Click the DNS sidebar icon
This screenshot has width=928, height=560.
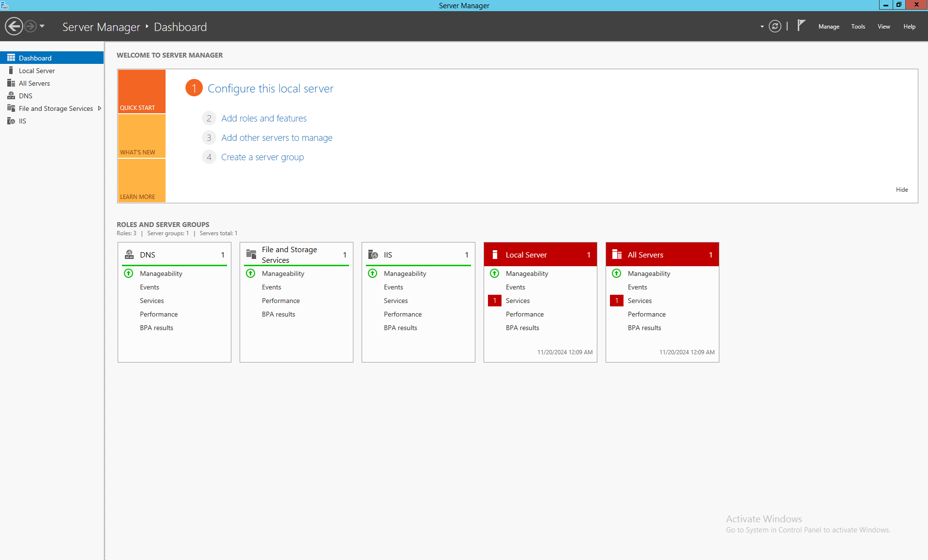point(11,95)
